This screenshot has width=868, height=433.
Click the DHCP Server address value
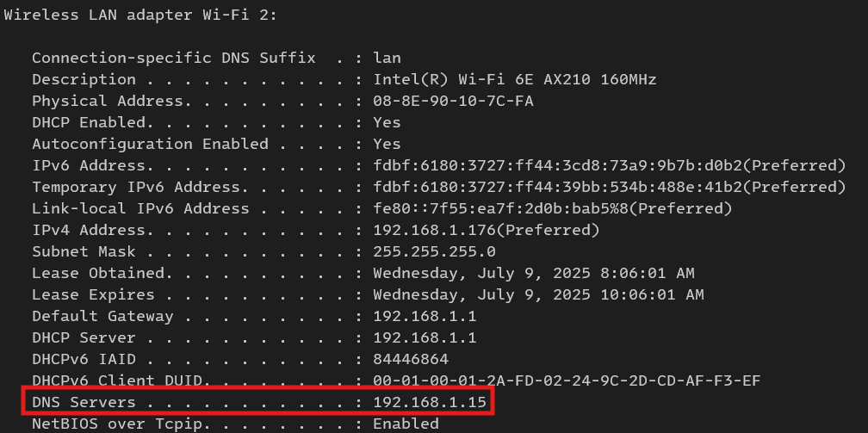click(425, 337)
